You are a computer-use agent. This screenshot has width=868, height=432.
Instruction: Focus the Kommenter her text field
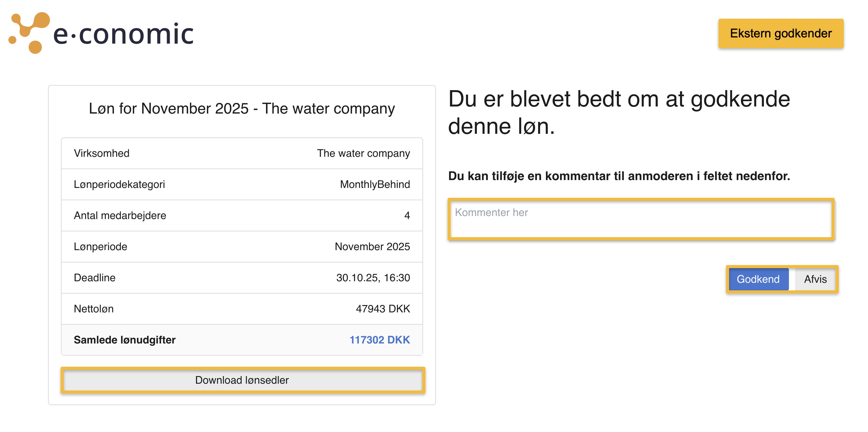pyautogui.click(x=641, y=219)
